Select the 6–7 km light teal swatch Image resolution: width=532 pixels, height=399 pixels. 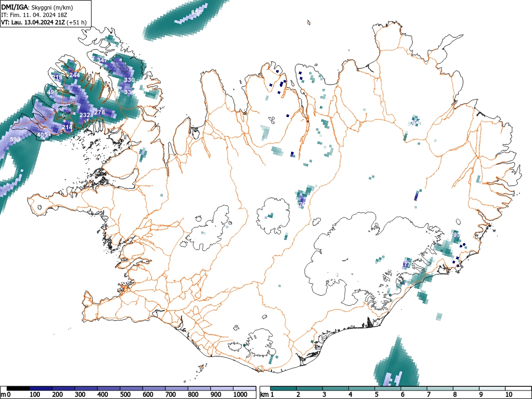click(414, 388)
